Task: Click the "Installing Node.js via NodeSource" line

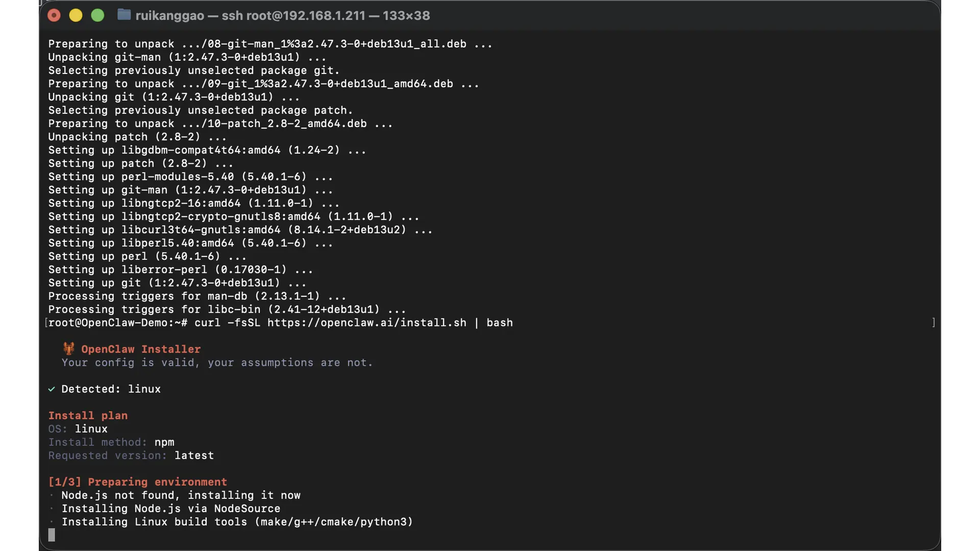Action: 170,509
